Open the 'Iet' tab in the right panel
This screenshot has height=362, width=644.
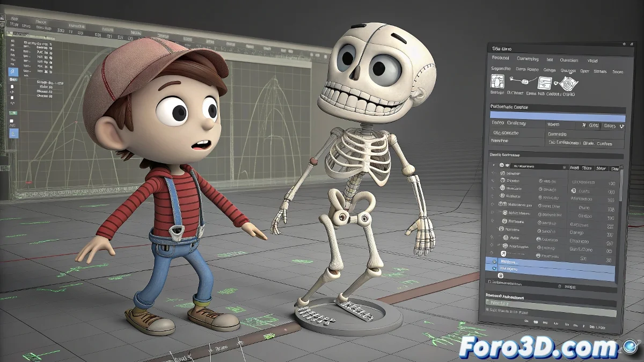point(550,60)
